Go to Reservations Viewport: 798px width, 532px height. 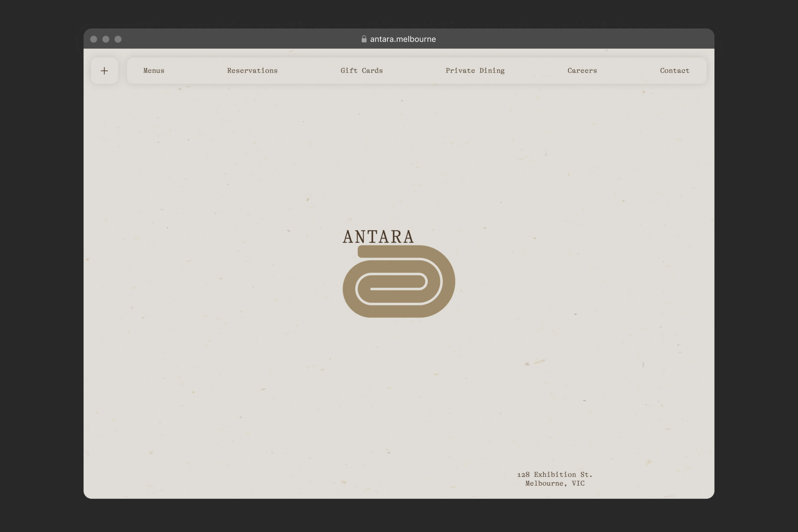pos(252,71)
